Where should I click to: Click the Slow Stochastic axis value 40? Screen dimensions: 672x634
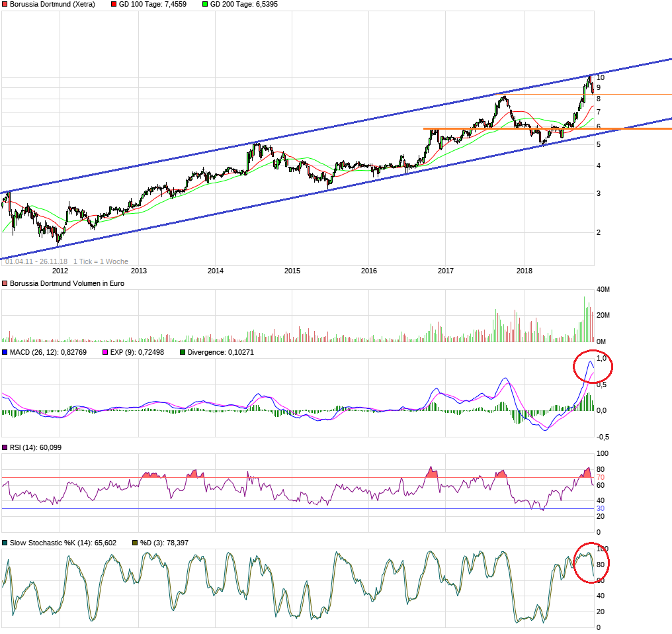click(x=601, y=596)
